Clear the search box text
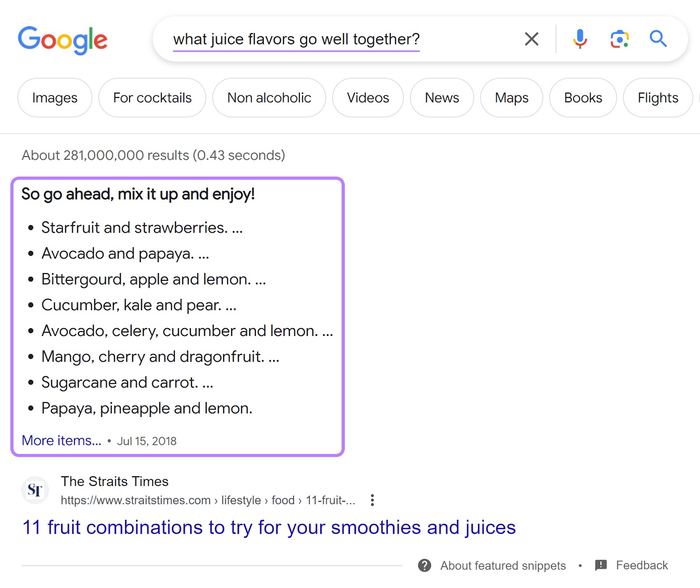Viewport: 700px width, 588px height. 532,39
